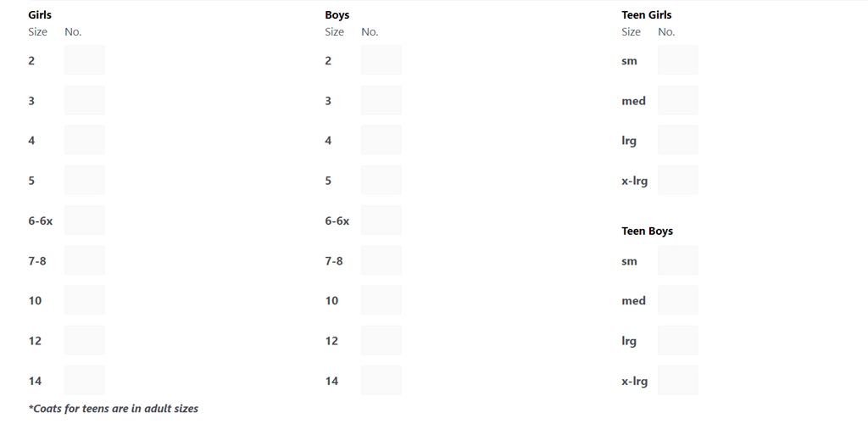Click the Teen Boys x-lrg quantity field
Image resolution: width=868 pixels, height=424 pixels.
[678, 381]
